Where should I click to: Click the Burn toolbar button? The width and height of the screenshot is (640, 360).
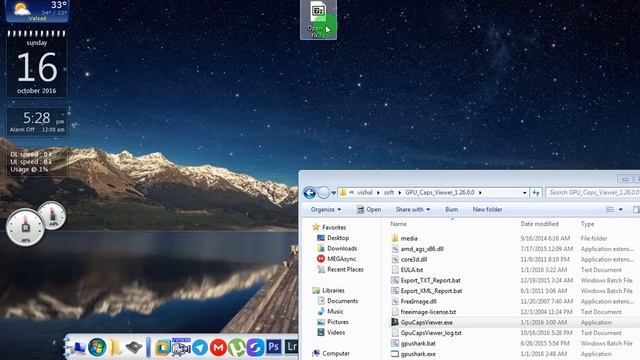451,209
